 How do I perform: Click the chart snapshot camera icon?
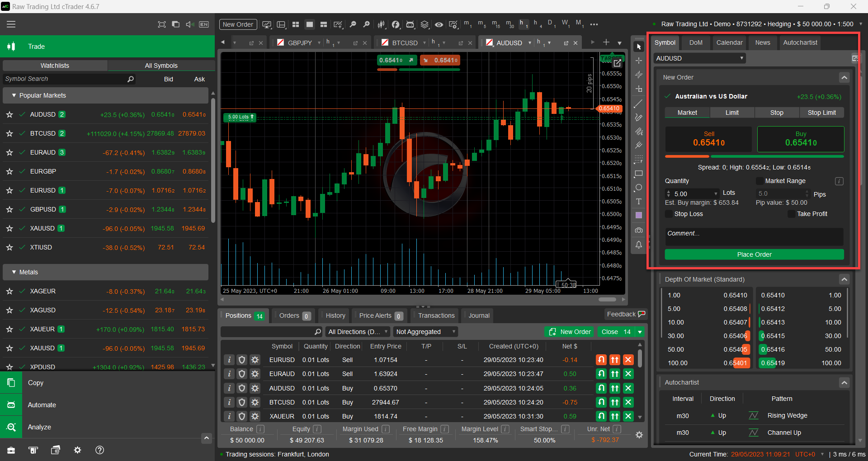coord(638,230)
